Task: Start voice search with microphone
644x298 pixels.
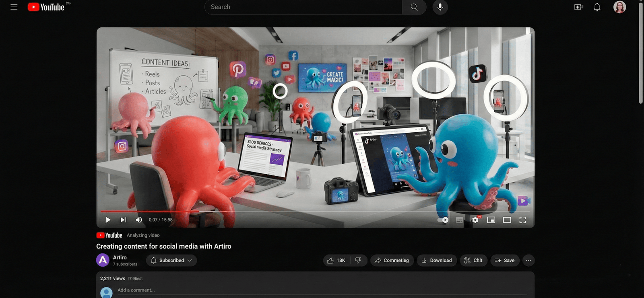Action: [440, 7]
